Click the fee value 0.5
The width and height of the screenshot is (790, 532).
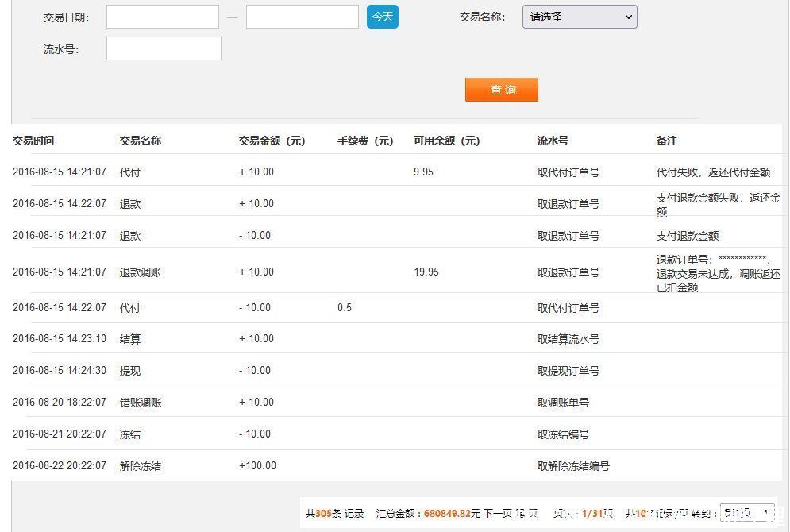coord(345,307)
